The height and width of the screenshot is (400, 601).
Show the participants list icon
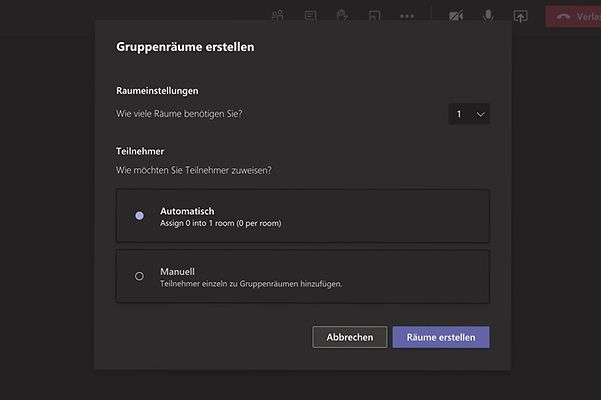277,16
